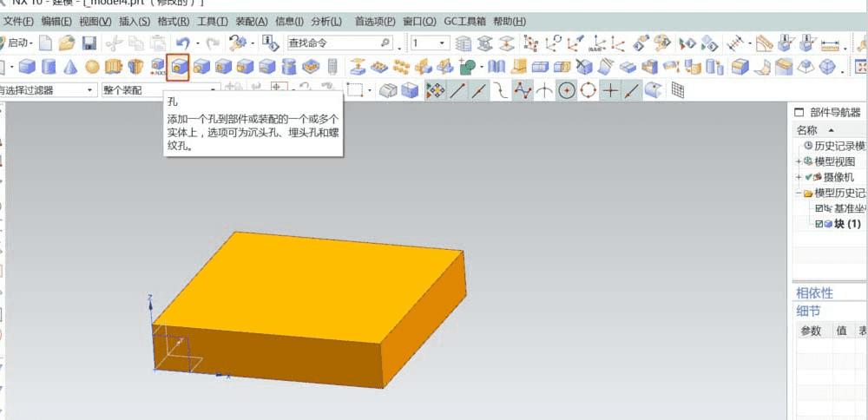Expand the 摄像机 tree node
868x420 pixels.
click(x=799, y=178)
